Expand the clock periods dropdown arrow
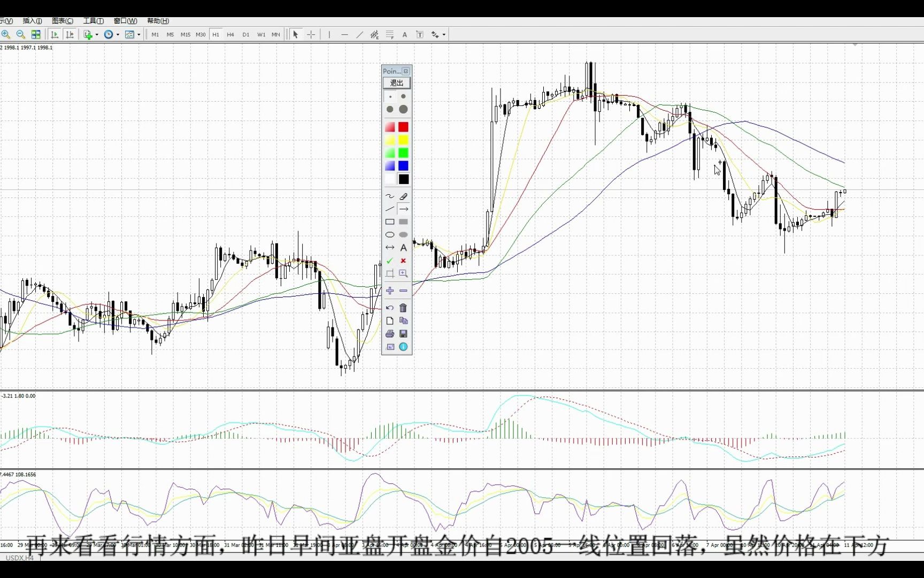The height and width of the screenshot is (578, 924). [x=118, y=34]
